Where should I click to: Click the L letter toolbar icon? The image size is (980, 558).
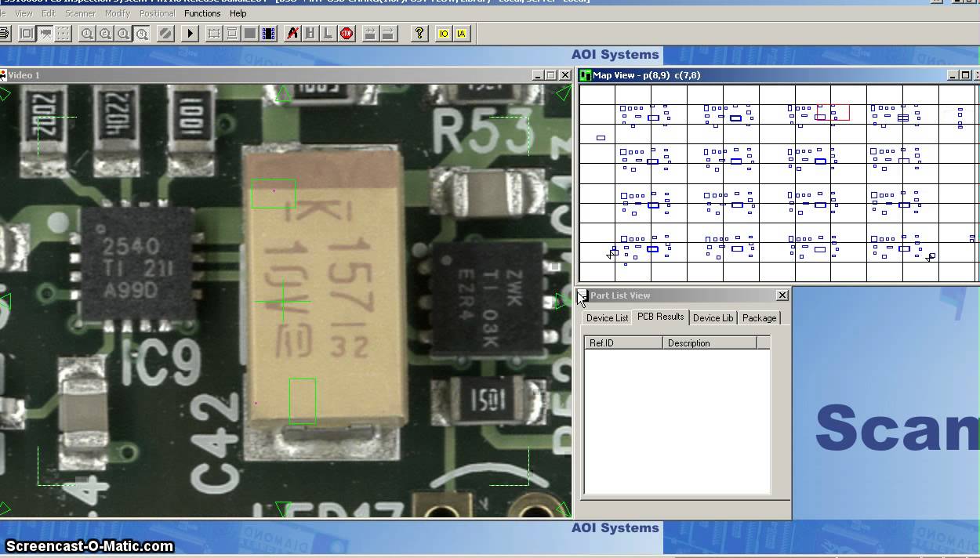(328, 34)
